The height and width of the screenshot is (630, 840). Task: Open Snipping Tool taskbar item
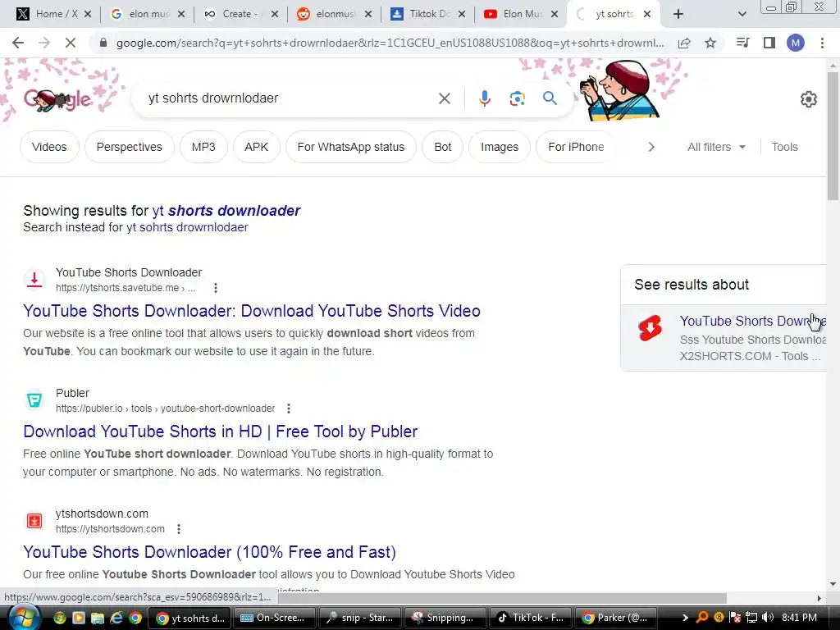click(x=444, y=618)
